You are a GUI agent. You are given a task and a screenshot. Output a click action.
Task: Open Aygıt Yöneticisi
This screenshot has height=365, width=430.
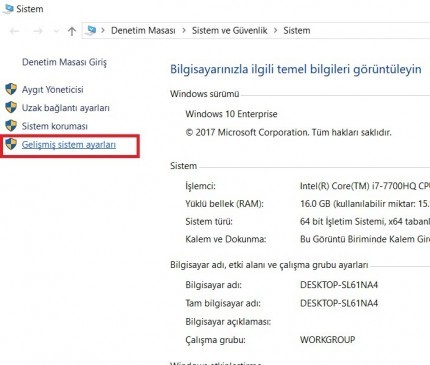click(53, 90)
